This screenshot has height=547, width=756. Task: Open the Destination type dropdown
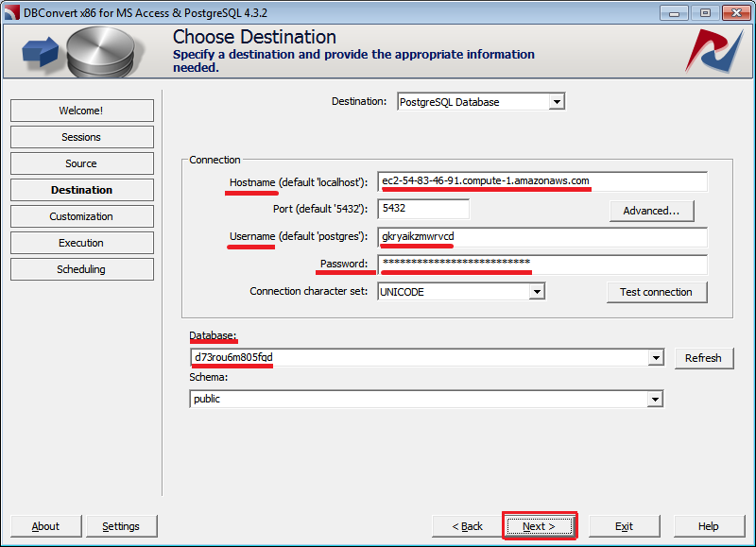(x=557, y=102)
